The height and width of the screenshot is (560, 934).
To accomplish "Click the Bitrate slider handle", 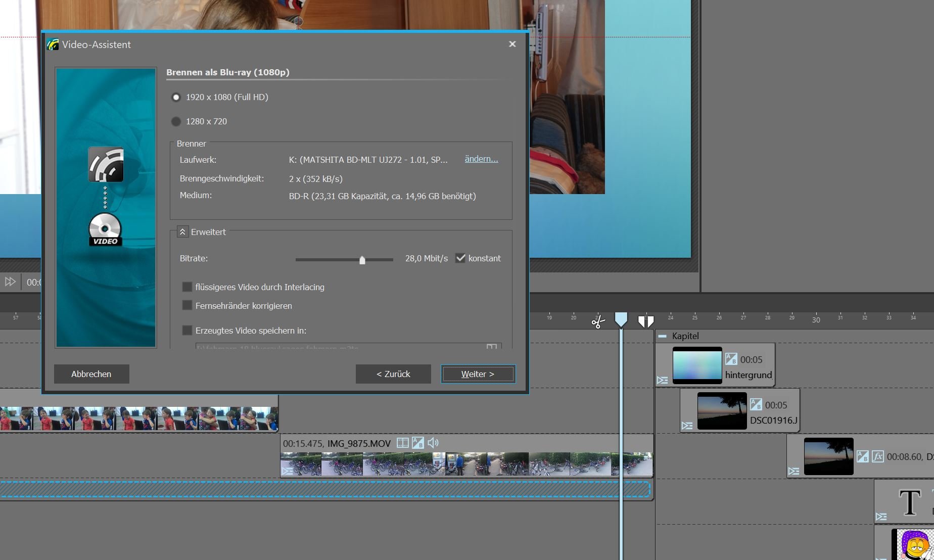I will tap(362, 260).
